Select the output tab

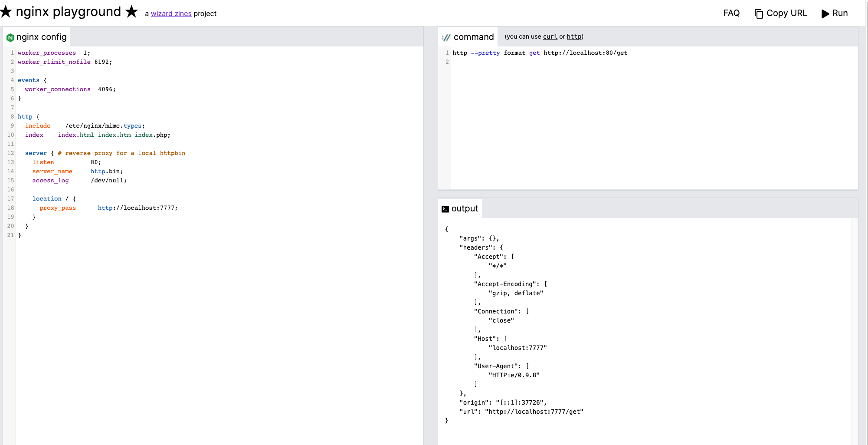[460, 208]
